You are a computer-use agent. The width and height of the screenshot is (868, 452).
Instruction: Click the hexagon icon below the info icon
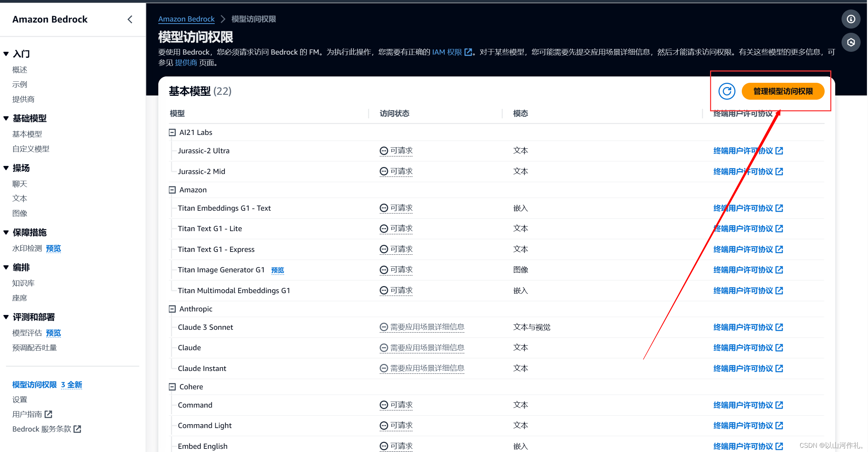click(x=851, y=43)
